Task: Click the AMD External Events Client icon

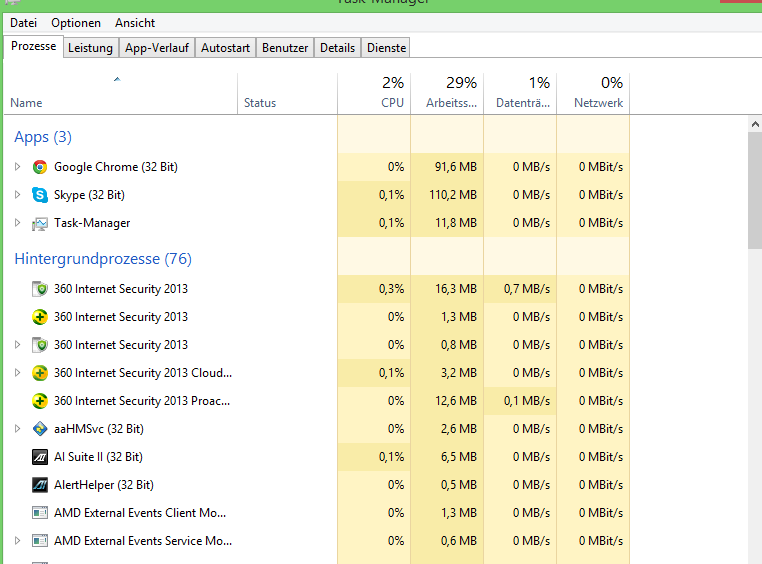Action: click(x=40, y=513)
